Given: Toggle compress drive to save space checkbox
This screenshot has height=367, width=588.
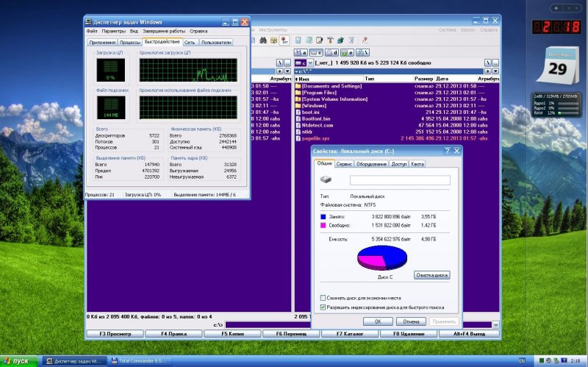Looking at the screenshot, I should pyautogui.click(x=323, y=298).
